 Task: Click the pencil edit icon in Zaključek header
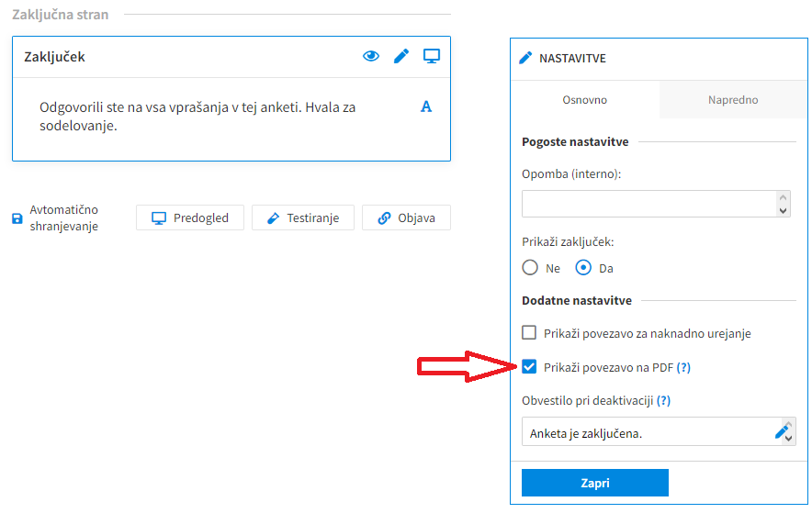(x=401, y=56)
